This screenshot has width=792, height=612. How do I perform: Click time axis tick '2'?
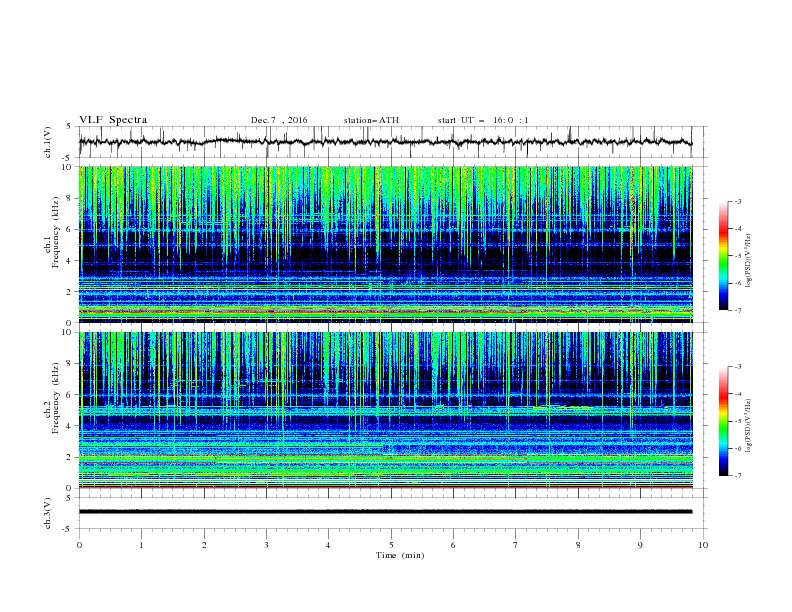(x=204, y=545)
